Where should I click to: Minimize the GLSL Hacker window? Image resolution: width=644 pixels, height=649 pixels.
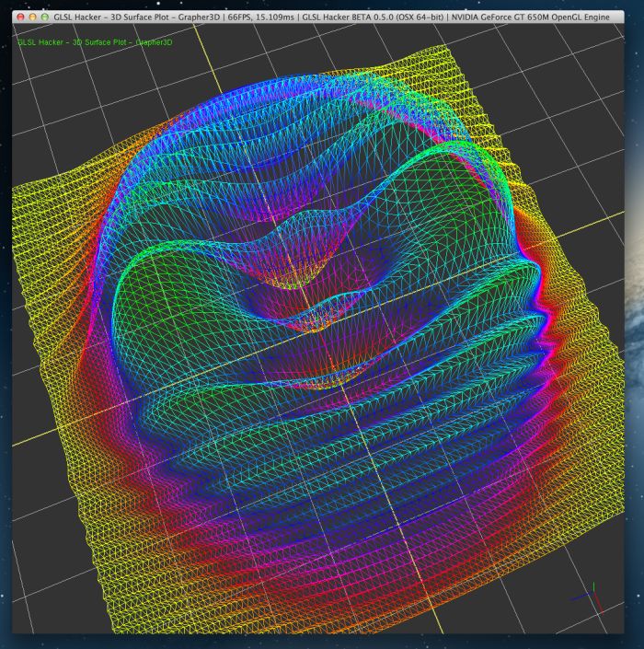pos(33,17)
